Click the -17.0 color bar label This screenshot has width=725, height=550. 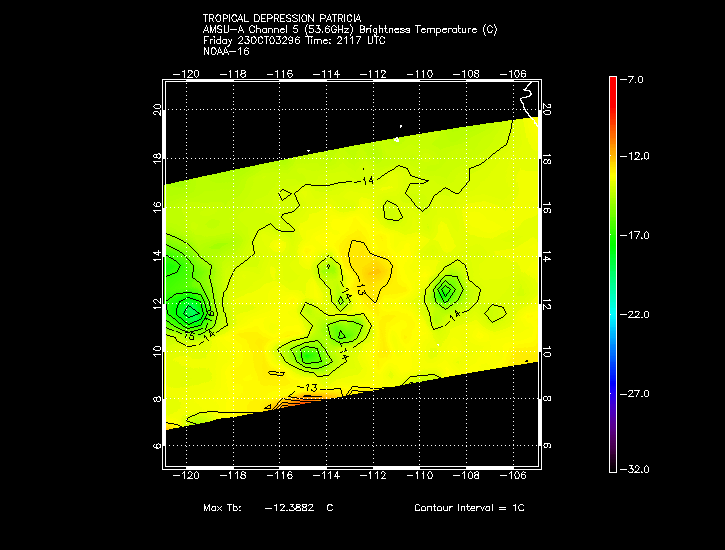tap(635, 235)
